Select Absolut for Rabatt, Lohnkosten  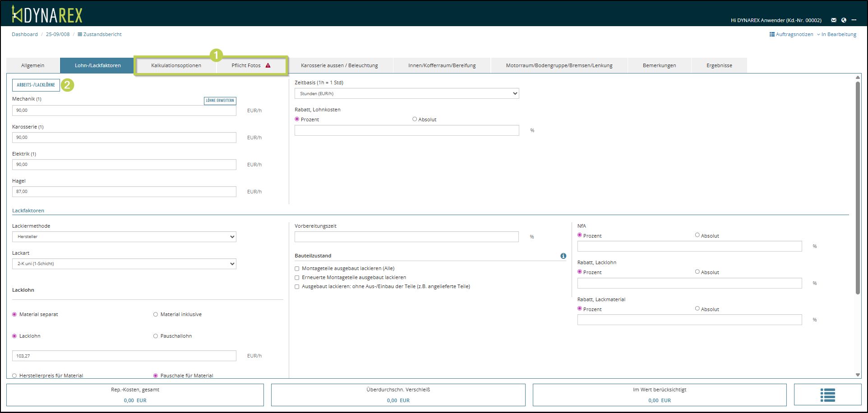point(415,119)
